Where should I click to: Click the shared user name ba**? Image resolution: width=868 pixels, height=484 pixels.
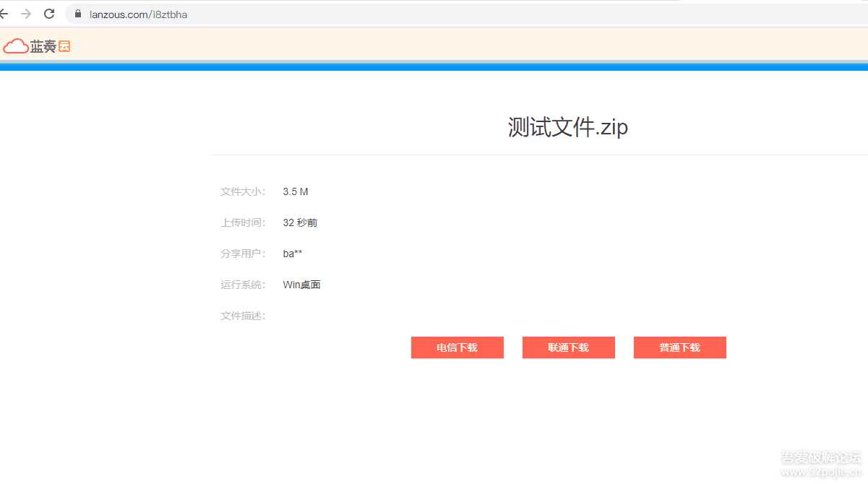pos(292,253)
